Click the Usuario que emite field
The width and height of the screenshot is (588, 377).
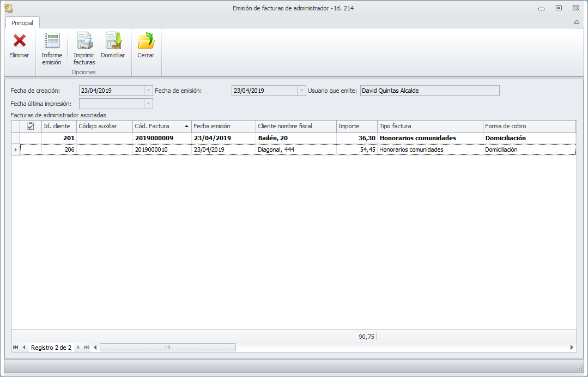[430, 91]
